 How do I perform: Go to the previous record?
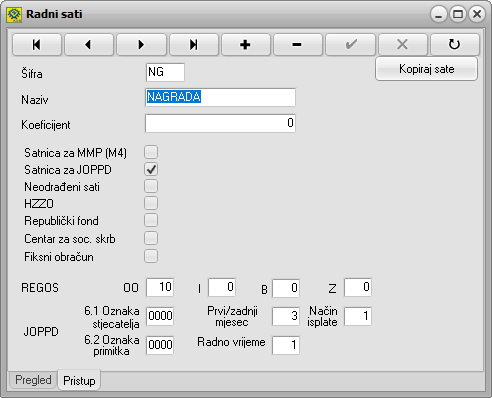(89, 44)
